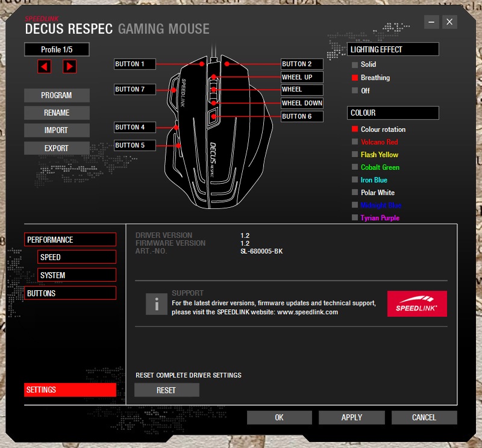Screen dimensions: 482x448
Task: Click the PROGRAM button
Action: click(x=57, y=95)
